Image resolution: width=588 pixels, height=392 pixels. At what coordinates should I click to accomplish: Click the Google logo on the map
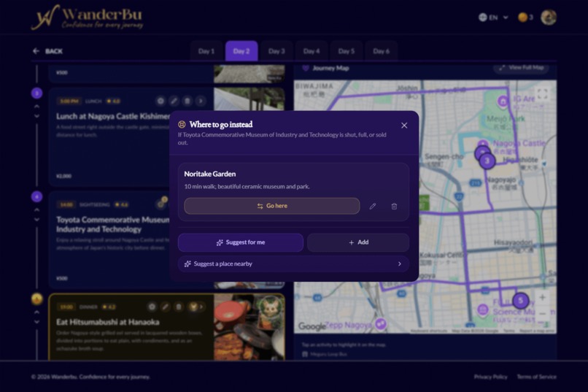312,326
